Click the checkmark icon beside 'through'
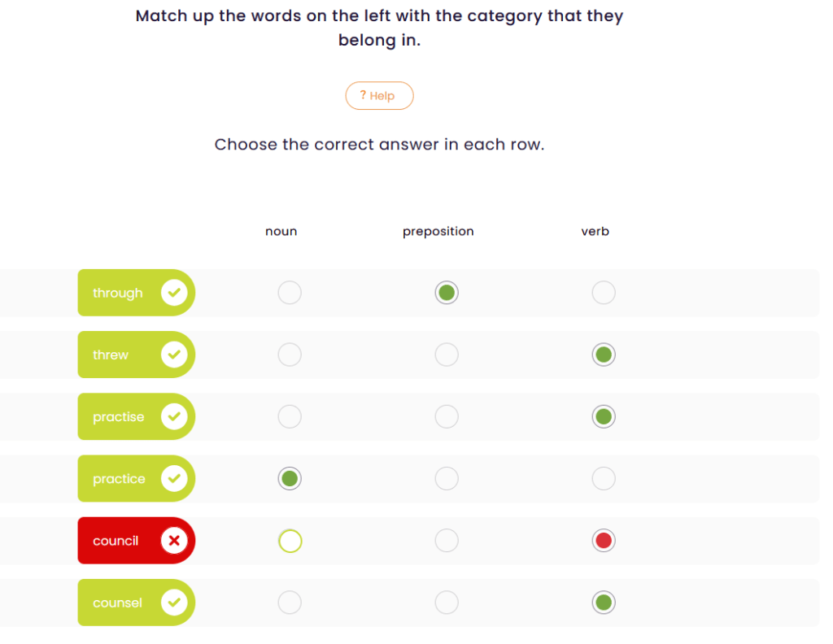 click(x=174, y=293)
